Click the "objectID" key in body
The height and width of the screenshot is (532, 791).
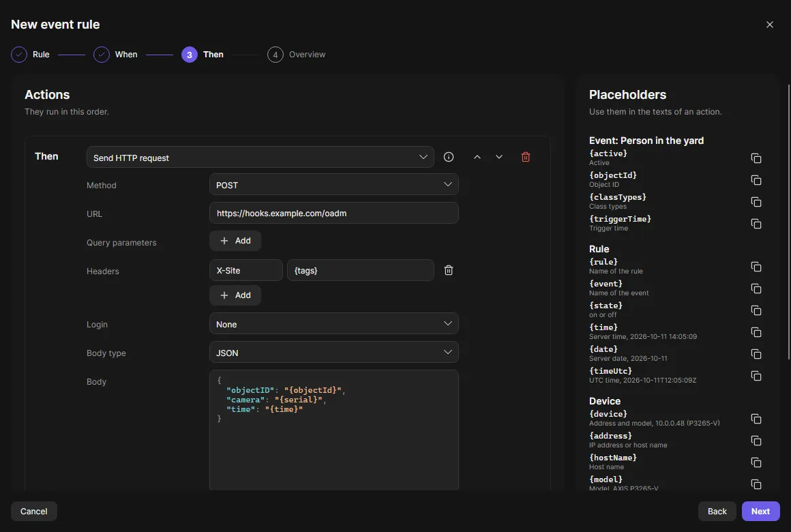pyautogui.click(x=251, y=390)
